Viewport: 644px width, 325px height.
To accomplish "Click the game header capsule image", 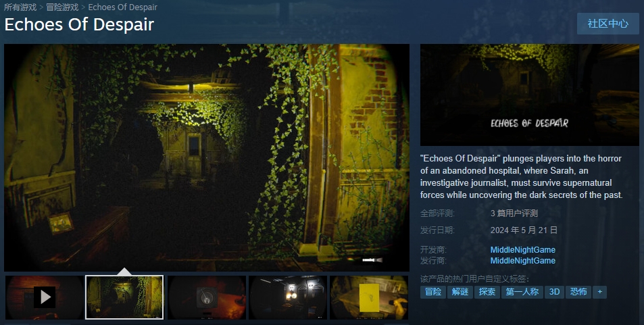I will click(x=529, y=95).
